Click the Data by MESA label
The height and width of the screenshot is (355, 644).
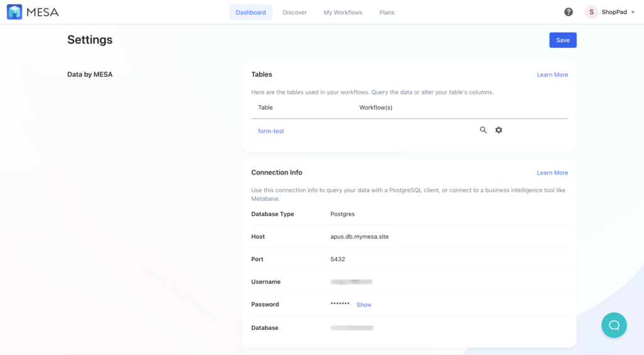tap(90, 74)
